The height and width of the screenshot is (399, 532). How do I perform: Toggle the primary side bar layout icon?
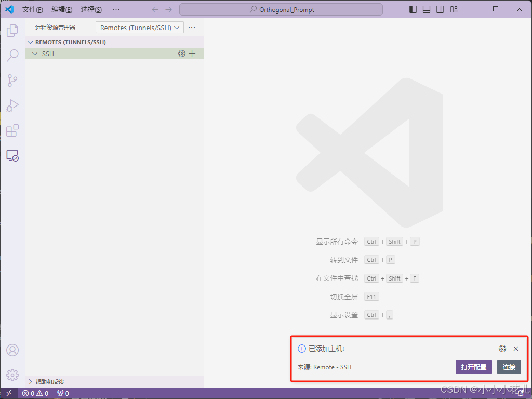click(413, 9)
